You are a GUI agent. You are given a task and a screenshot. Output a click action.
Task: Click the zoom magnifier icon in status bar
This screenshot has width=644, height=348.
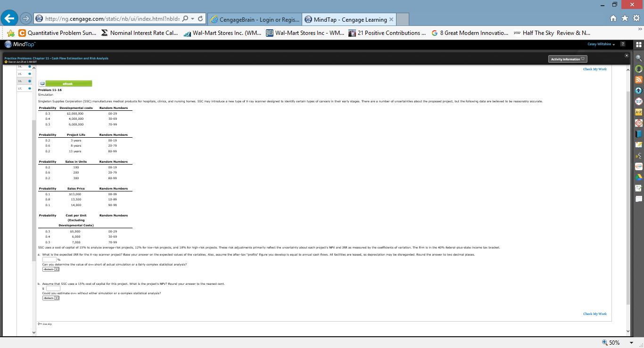coord(605,343)
